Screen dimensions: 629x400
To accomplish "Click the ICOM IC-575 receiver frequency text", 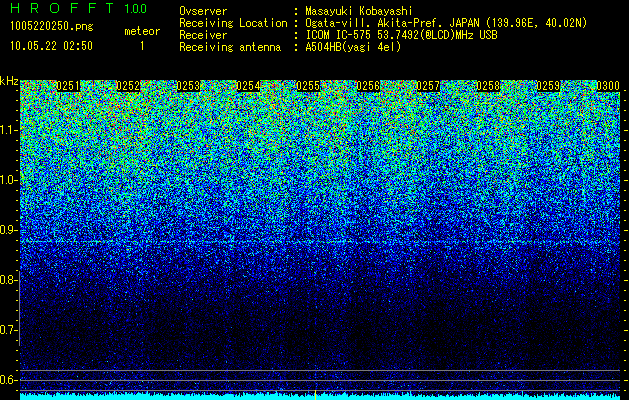I will click(x=401, y=35).
